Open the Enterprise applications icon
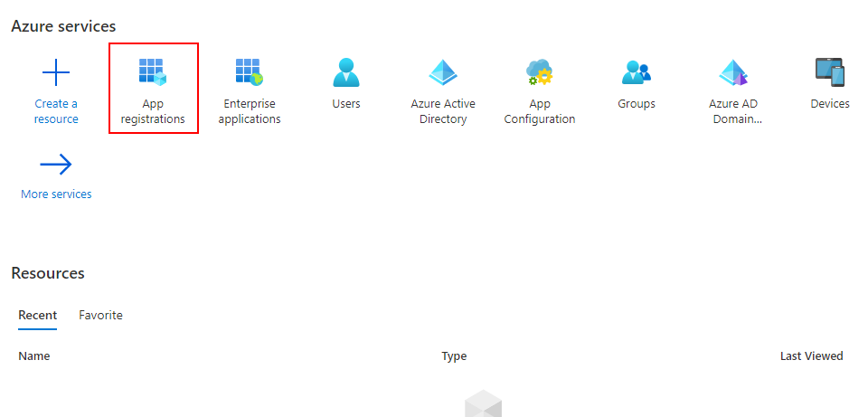Viewport: 868px width, 417px height. 250,72
